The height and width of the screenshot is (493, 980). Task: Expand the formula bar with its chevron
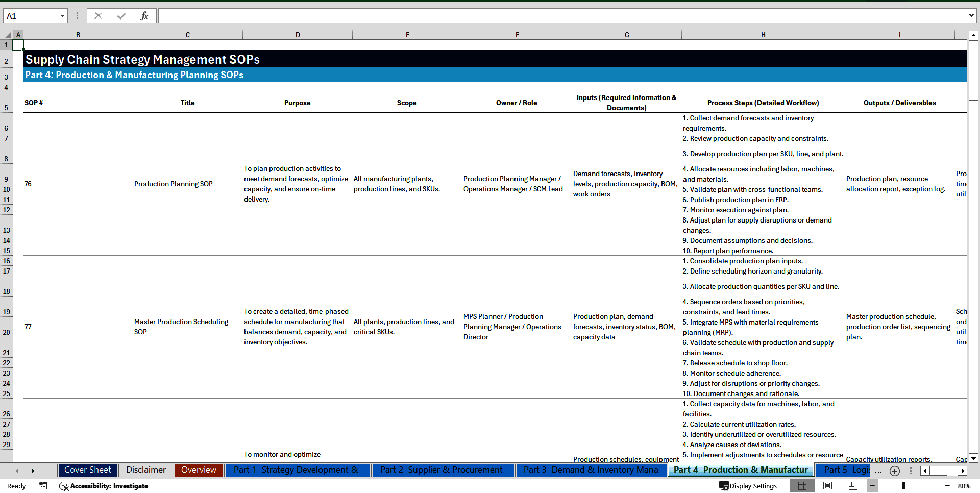971,16
